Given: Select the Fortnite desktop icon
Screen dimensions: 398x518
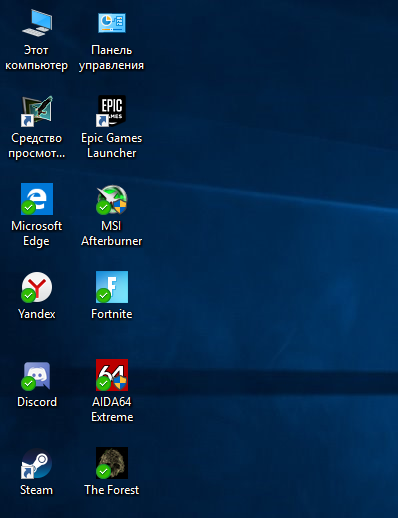Looking at the screenshot, I should [x=112, y=287].
